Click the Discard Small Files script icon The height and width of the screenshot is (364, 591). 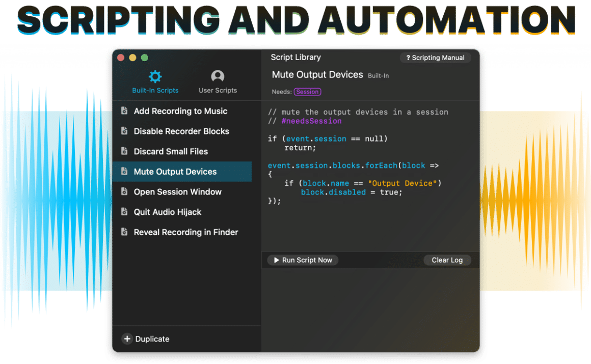tap(124, 152)
